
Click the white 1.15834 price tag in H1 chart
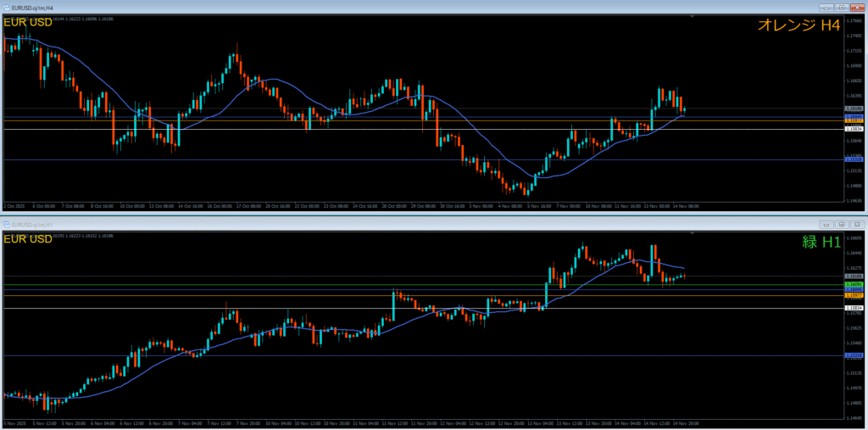pos(853,308)
